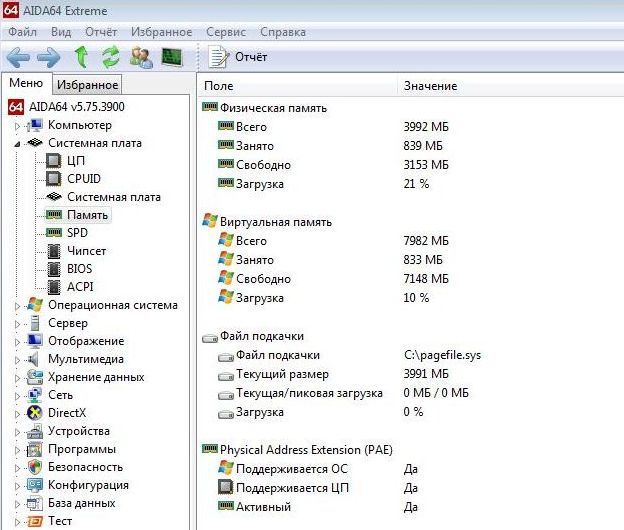Select the Активный row

[x=263, y=507]
